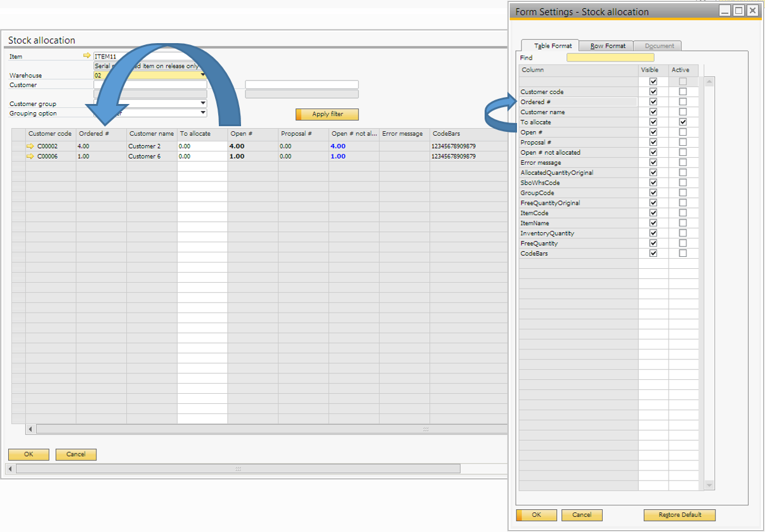Open the Grouping option dropdown
This screenshot has width=765, height=532.
(x=203, y=113)
